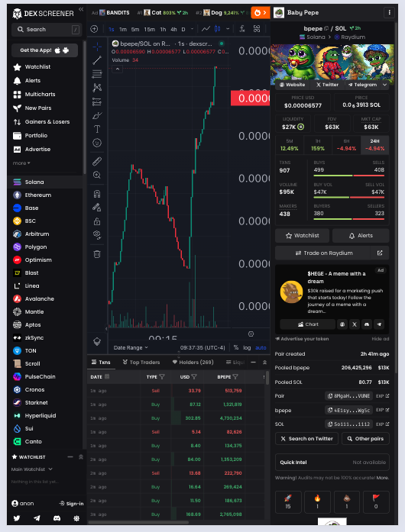Filter transactions by TYPE column
The height and width of the screenshot is (532, 405).
tap(162, 376)
